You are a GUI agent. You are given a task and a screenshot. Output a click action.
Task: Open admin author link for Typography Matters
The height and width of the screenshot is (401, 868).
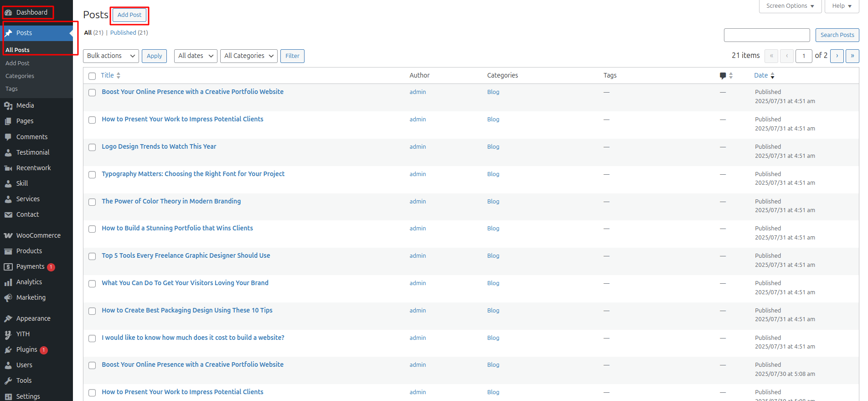coord(418,174)
